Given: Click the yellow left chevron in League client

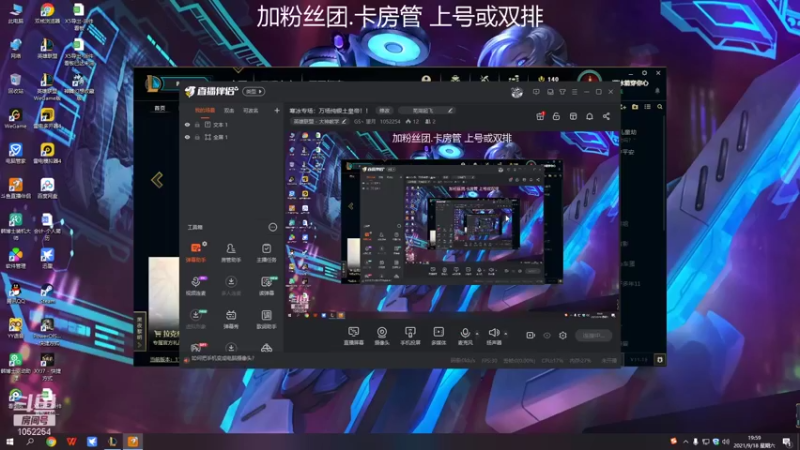Looking at the screenshot, I should [x=157, y=180].
